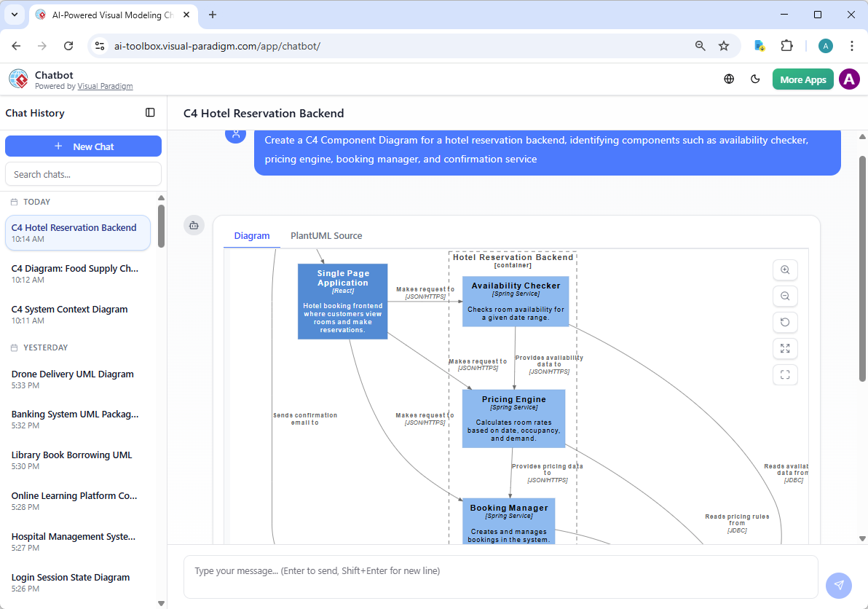
Task: Click the browser extensions puzzle icon
Action: pos(787,45)
